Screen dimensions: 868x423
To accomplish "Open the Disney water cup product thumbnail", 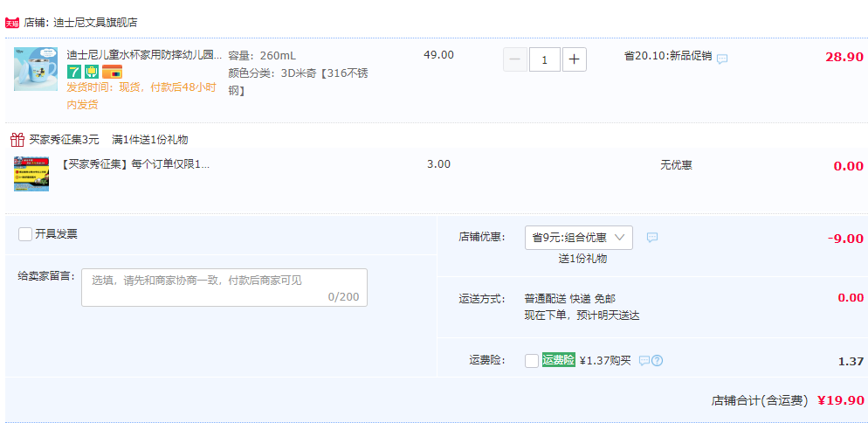I will click(36, 69).
